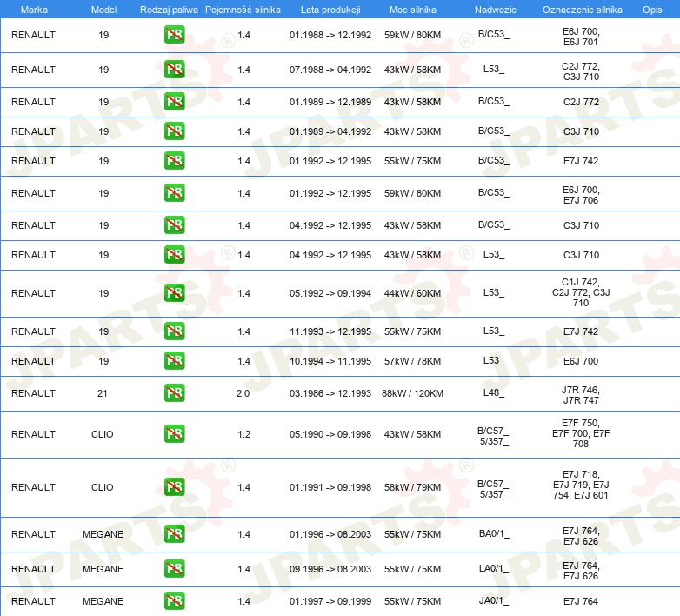Screen dimensions: 680x616
Task: Click the JA0/1_ body code
Action: point(494,601)
